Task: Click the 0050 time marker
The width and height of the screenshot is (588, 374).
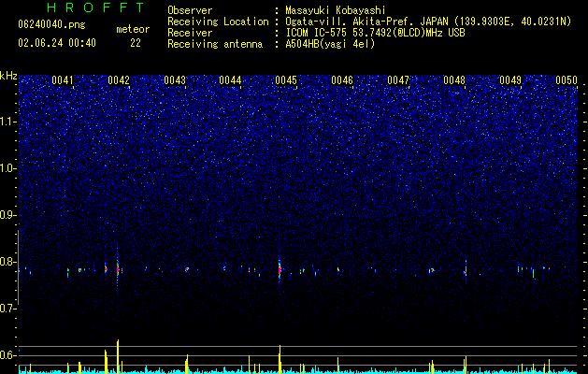Action: point(566,80)
